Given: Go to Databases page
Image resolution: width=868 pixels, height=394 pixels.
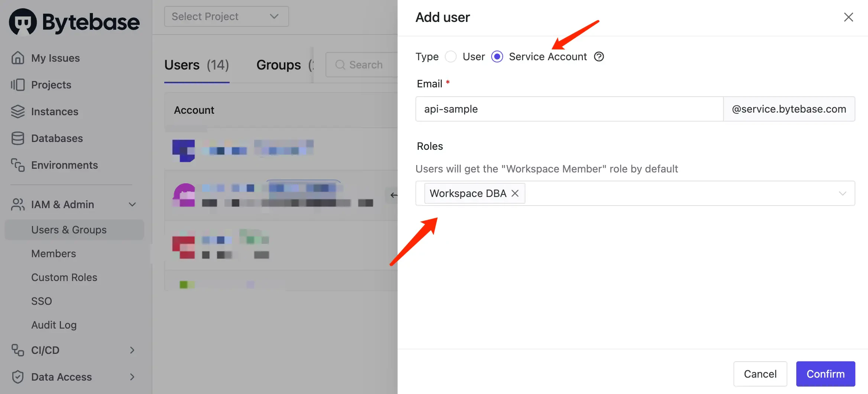Looking at the screenshot, I should (57, 138).
